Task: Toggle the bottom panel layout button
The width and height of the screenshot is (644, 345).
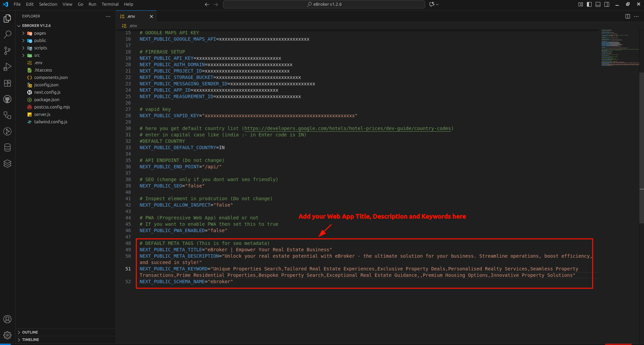Action: (598, 4)
